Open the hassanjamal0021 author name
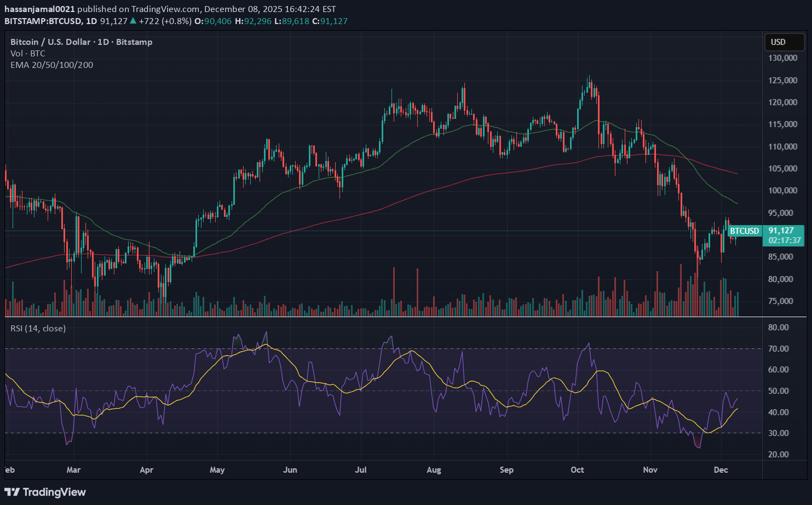Image resolution: width=812 pixels, height=505 pixels. pos(39,9)
